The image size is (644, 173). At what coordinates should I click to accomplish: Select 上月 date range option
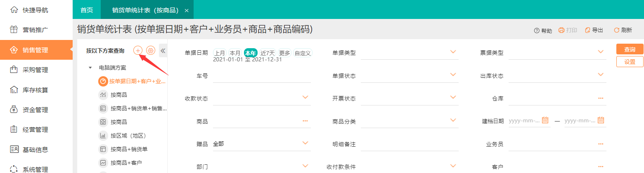coord(220,53)
